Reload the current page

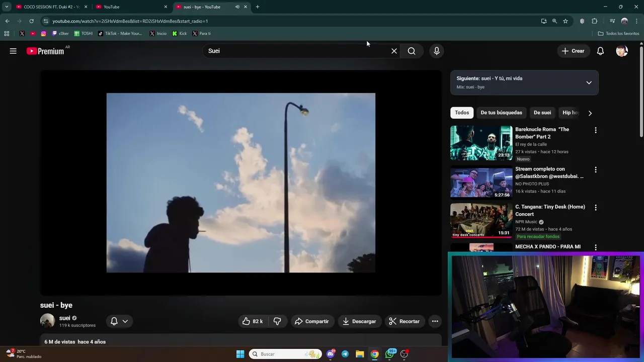(x=31, y=21)
